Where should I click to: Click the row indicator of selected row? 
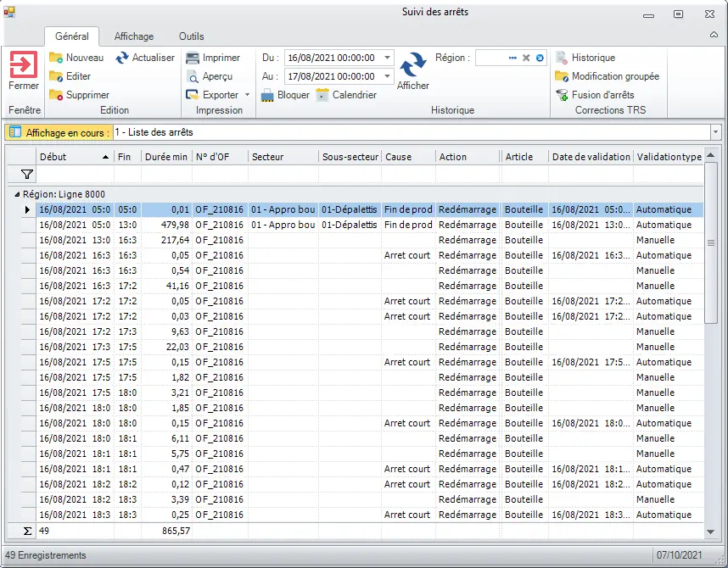27,209
